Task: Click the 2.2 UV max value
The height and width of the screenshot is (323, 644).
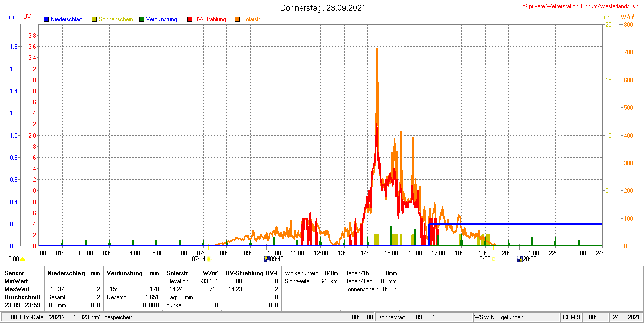Action: point(274,289)
